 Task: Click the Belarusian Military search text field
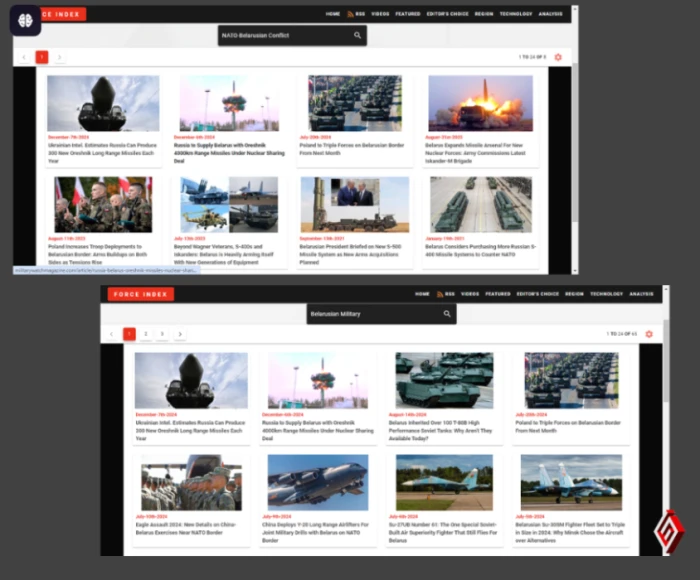click(370, 314)
